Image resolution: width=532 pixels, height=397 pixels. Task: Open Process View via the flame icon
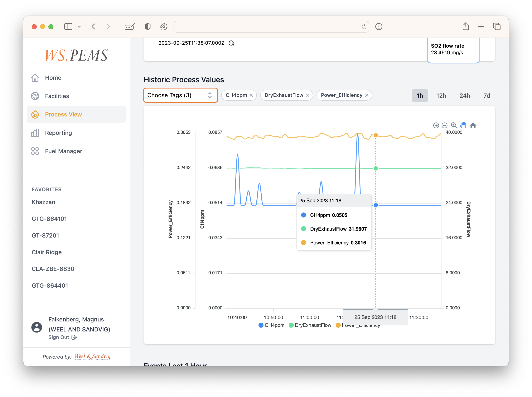click(x=35, y=115)
